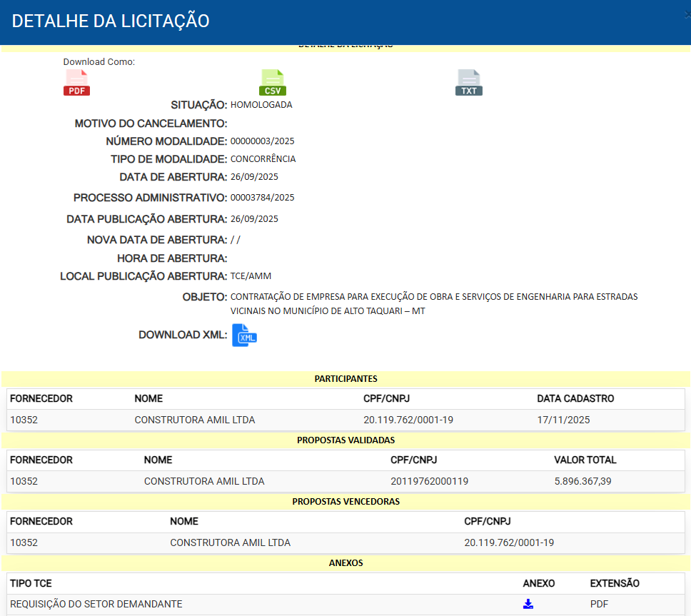The width and height of the screenshot is (691, 616).
Task: Click the EXTENSÃO column header
Action: coord(615,583)
